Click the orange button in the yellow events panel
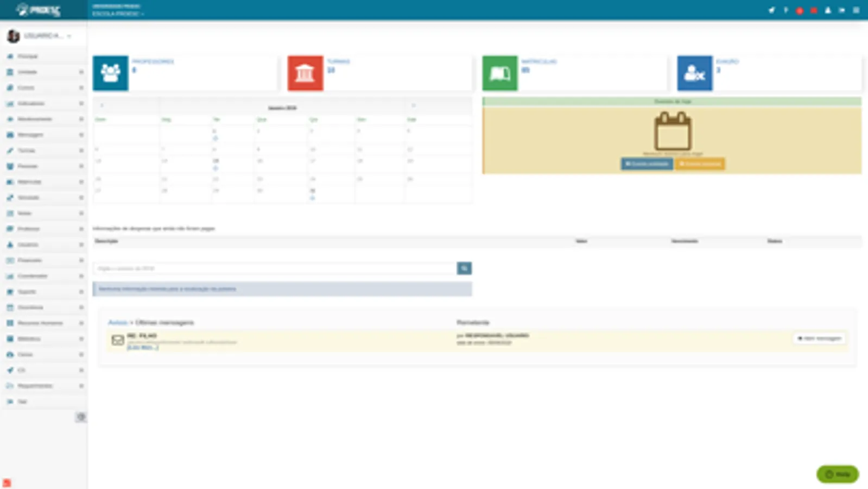The width and height of the screenshot is (868, 489). point(700,164)
